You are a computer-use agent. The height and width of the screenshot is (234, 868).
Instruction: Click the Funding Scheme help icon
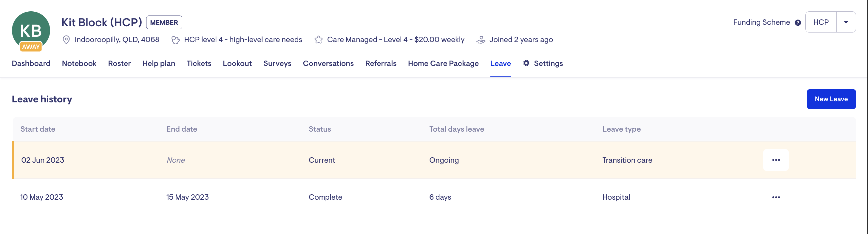coord(798,23)
